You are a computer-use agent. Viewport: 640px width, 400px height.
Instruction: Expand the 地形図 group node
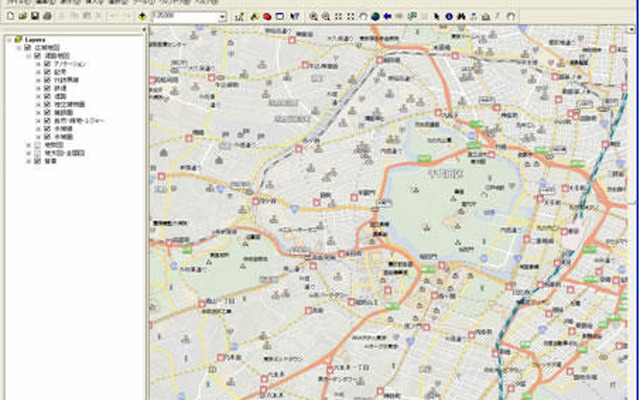point(29,145)
